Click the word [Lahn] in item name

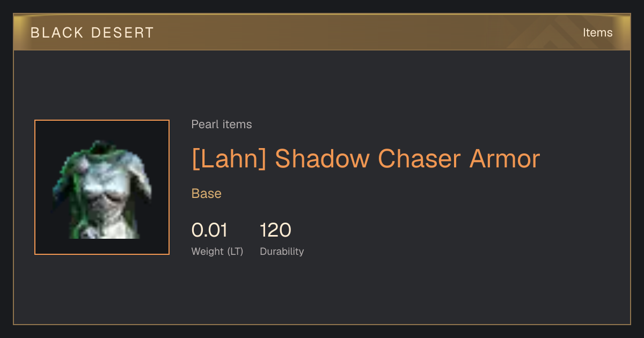pyautogui.click(x=229, y=159)
